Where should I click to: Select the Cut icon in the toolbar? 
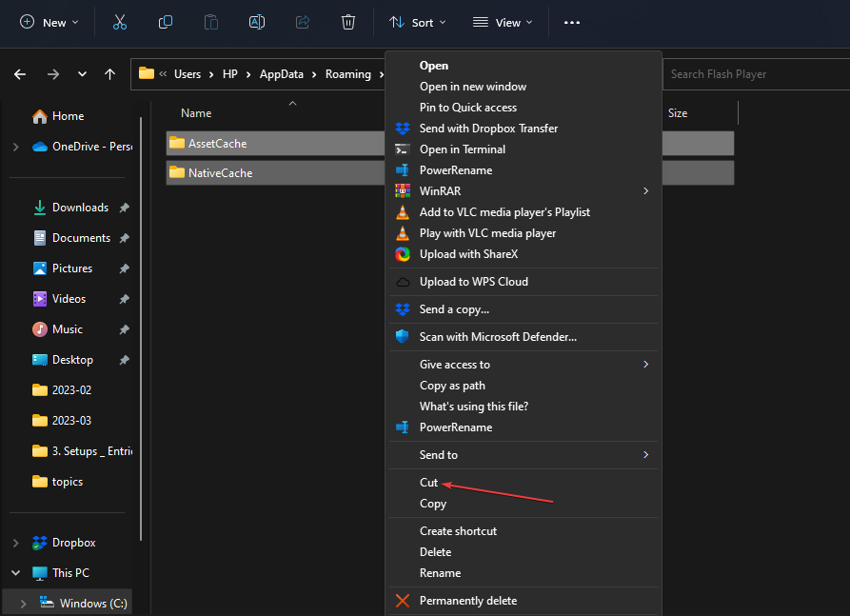click(x=119, y=21)
